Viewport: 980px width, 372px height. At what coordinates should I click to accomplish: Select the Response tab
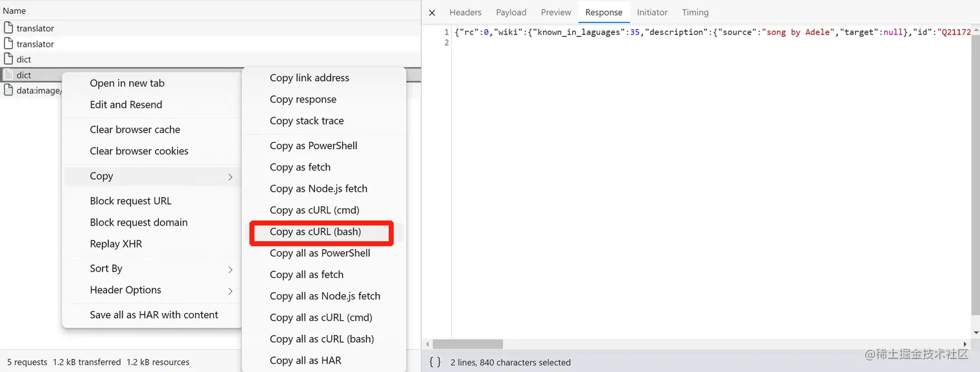[603, 12]
